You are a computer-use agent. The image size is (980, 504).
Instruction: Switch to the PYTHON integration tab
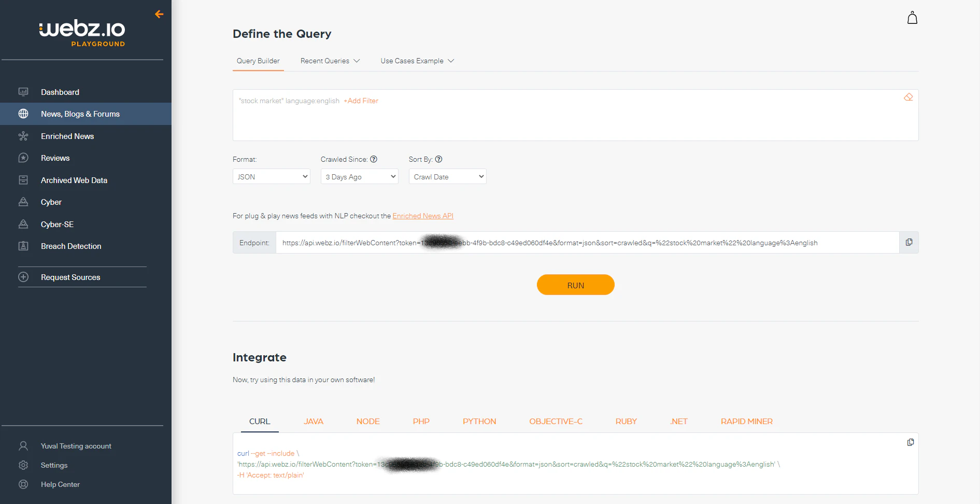(x=479, y=421)
